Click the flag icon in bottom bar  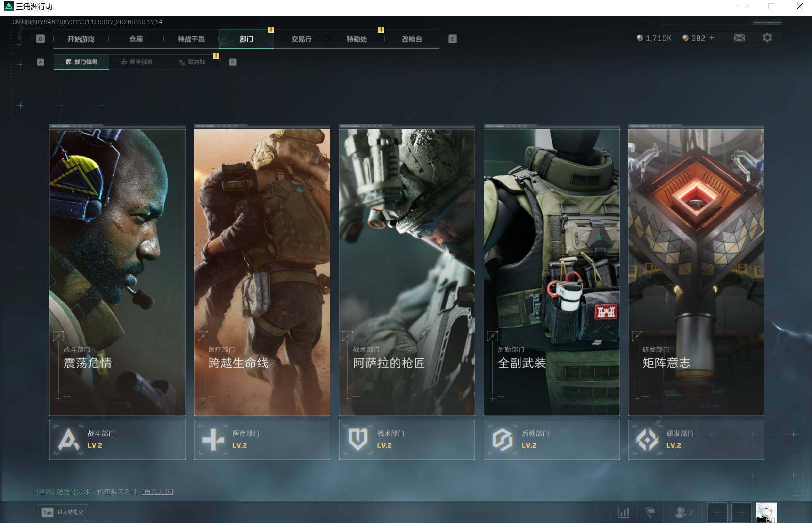650,512
